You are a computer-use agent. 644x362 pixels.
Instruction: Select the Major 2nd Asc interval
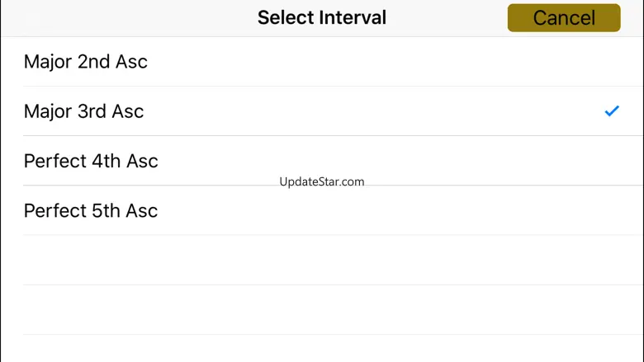[x=86, y=62]
